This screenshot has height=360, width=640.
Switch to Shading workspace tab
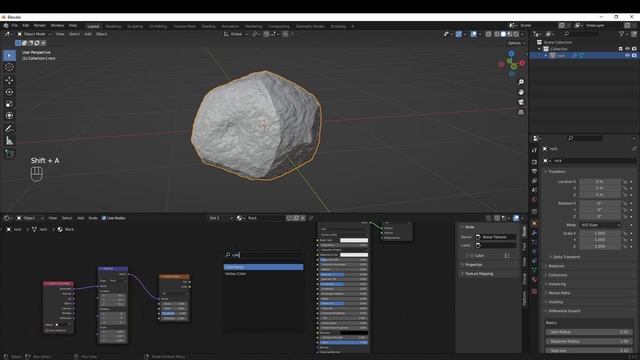pyautogui.click(x=208, y=26)
